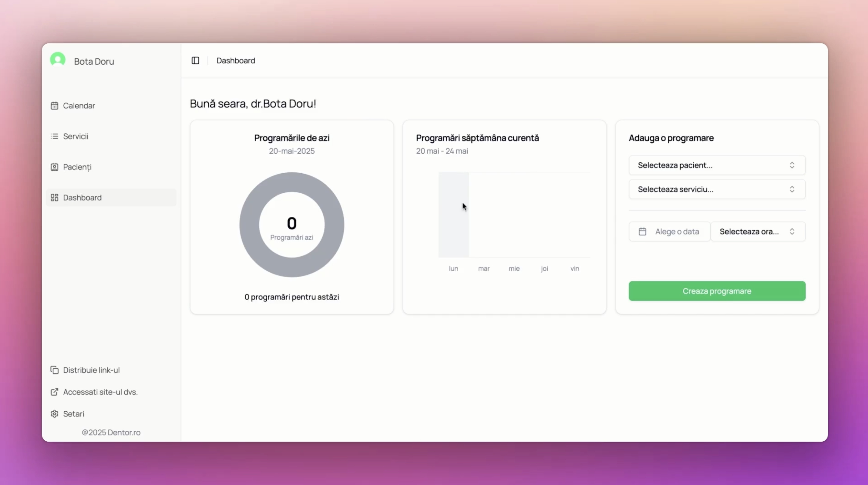Click Accessati site-ul dvs. link
The image size is (868, 485).
pyautogui.click(x=100, y=392)
